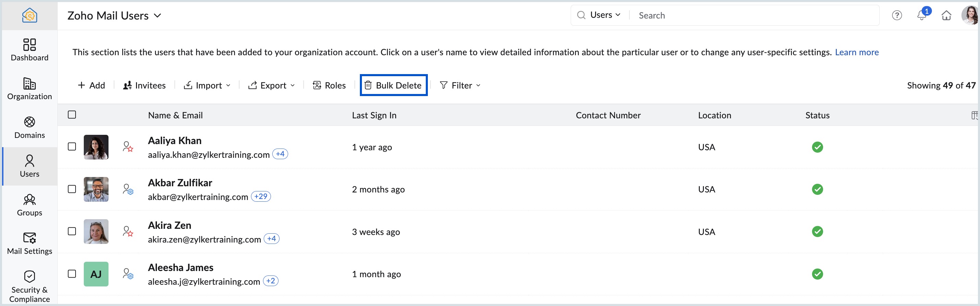Open Akbar Zulfikar's user details

[180, 183]
